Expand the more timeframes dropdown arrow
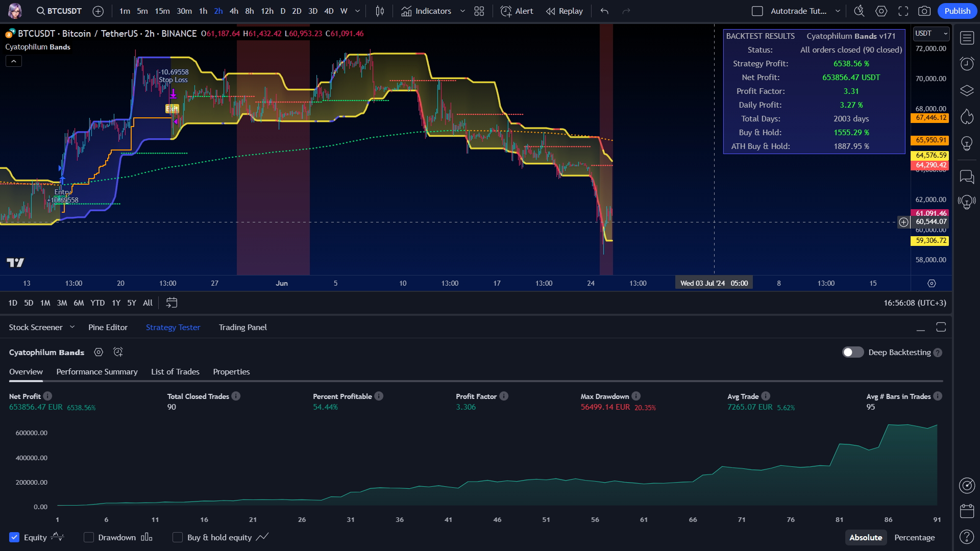 (357, 11)
